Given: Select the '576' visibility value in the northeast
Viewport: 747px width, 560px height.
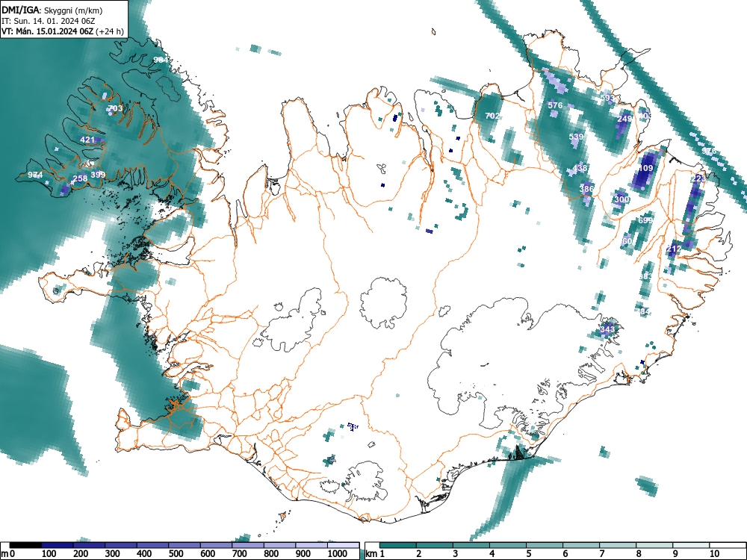Looking at the screenshot, I should [x=556, y=105].
